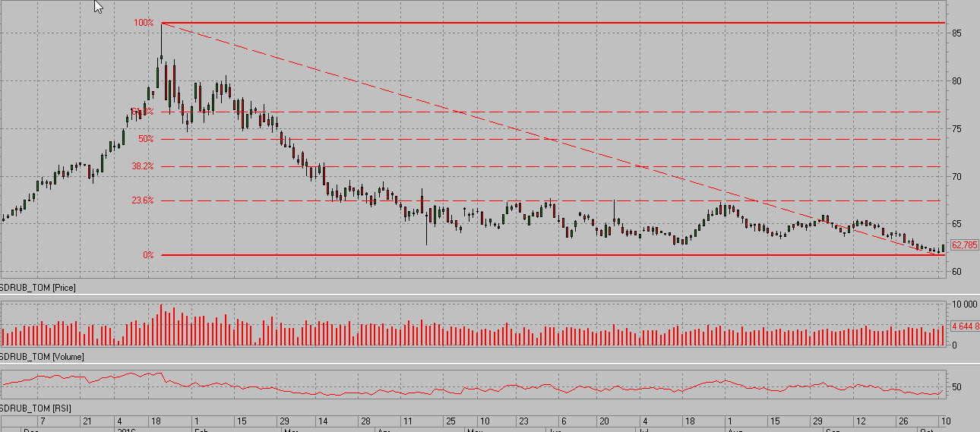
Task: Click the 65 price axis value
Action: point(956,224)
